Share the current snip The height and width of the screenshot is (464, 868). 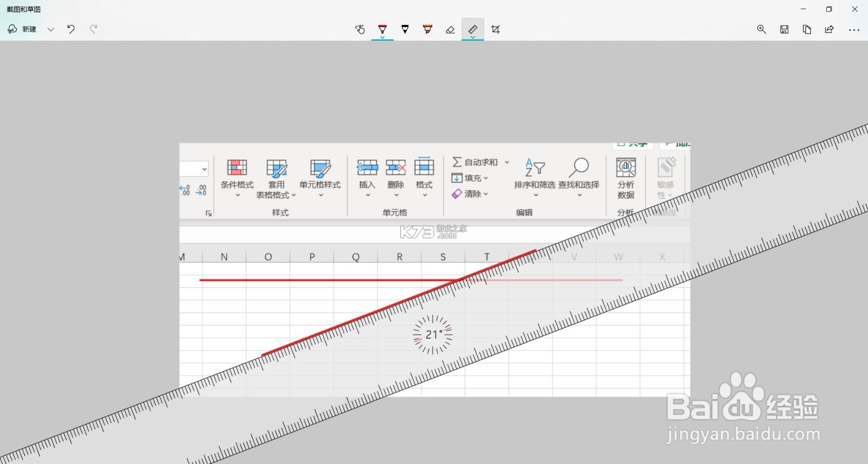829,29
